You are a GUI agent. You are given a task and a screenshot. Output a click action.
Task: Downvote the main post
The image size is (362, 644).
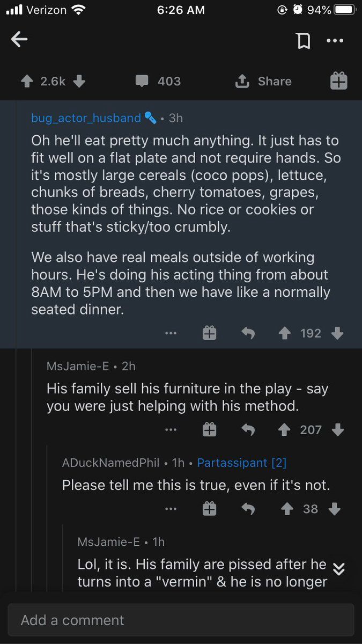(79, 81)
